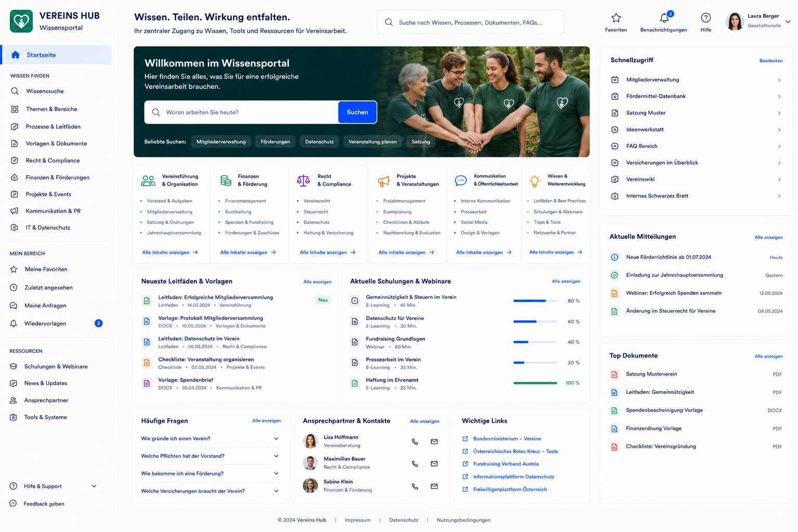This screenshot has width=798, height=532.
Task: Click Steuerrecht under Recht & Compliance
Action: click(x=315, y=212)
